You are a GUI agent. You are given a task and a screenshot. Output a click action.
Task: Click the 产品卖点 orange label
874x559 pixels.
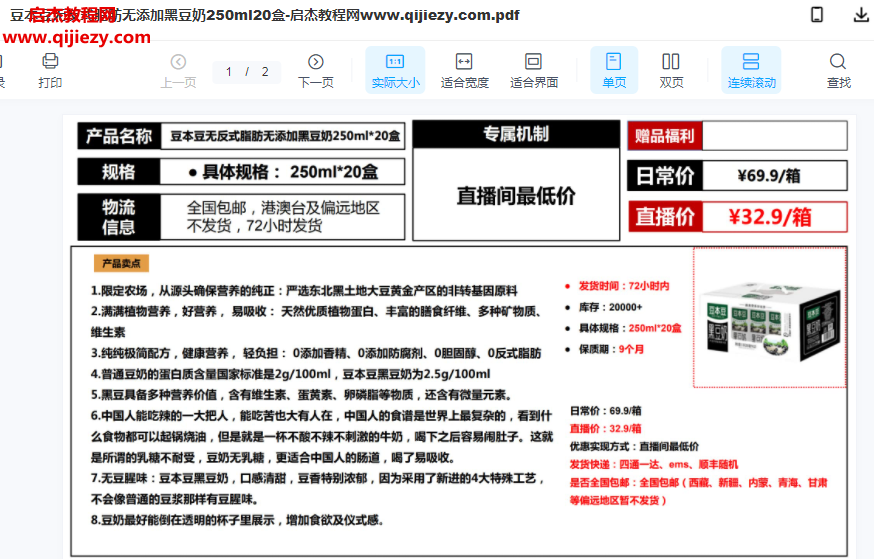pyautogui.click(x=122, y=263)
